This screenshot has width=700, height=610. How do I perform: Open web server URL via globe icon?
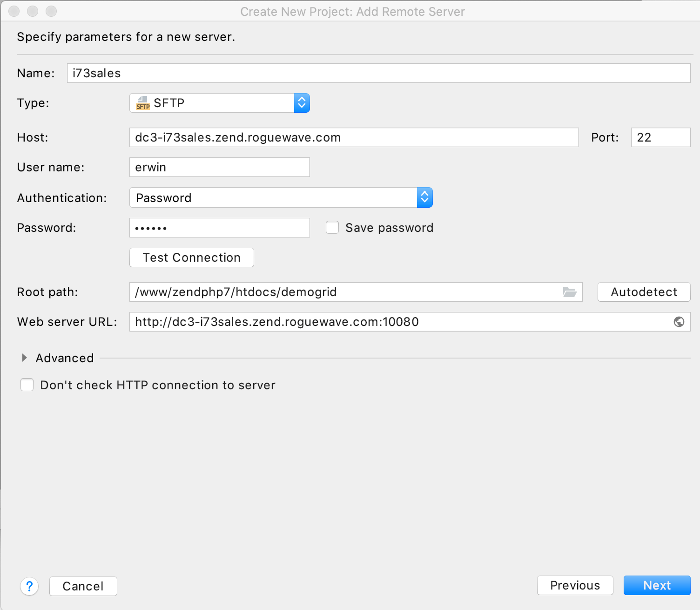pos(679,322)
